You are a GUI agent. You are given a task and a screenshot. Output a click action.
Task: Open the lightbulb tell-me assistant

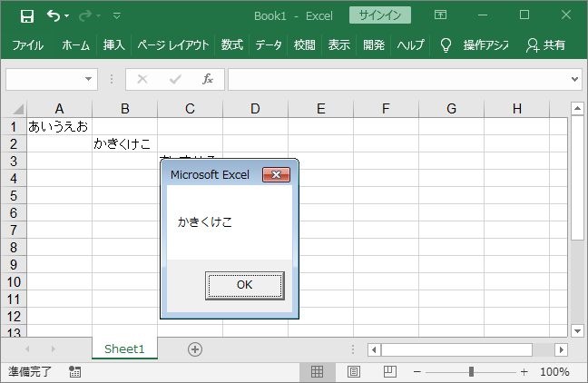point(446,44)
